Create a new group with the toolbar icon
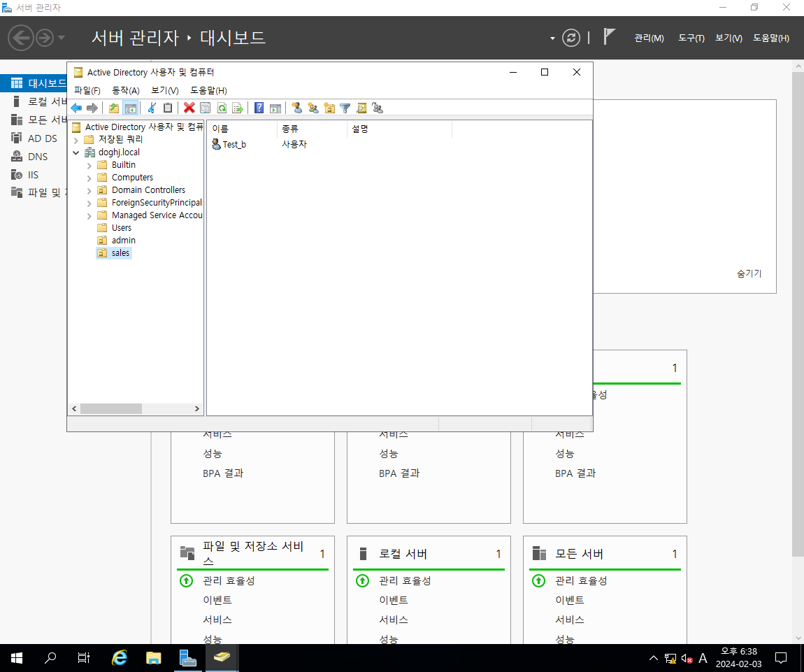 313,108
